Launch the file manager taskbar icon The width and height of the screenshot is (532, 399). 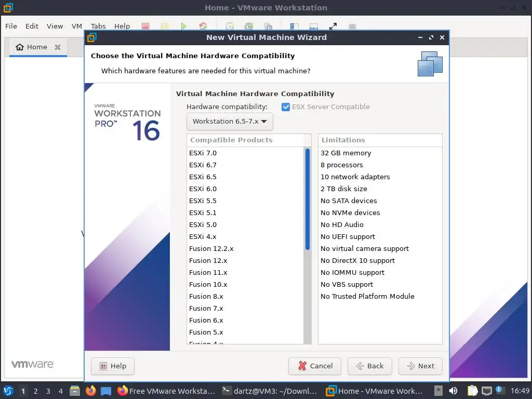pos(75,391)
